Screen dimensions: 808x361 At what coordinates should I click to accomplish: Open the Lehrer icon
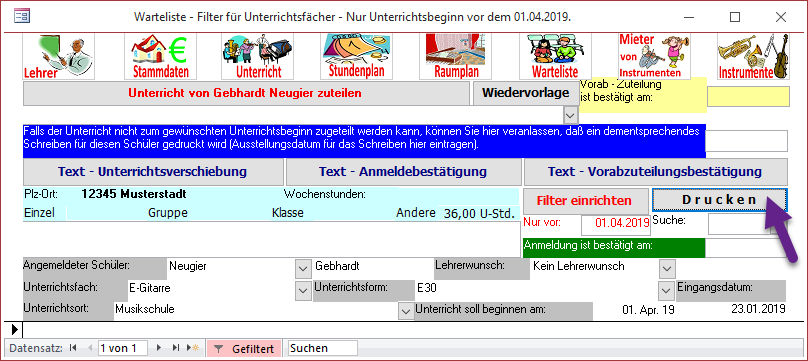point(59,56)
